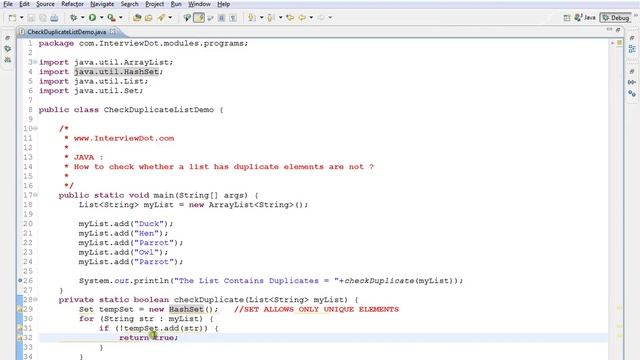This screenshot has height=360, width=640.
Task: Click the Previous Annotation icon
Action: [x=271, y=18]
